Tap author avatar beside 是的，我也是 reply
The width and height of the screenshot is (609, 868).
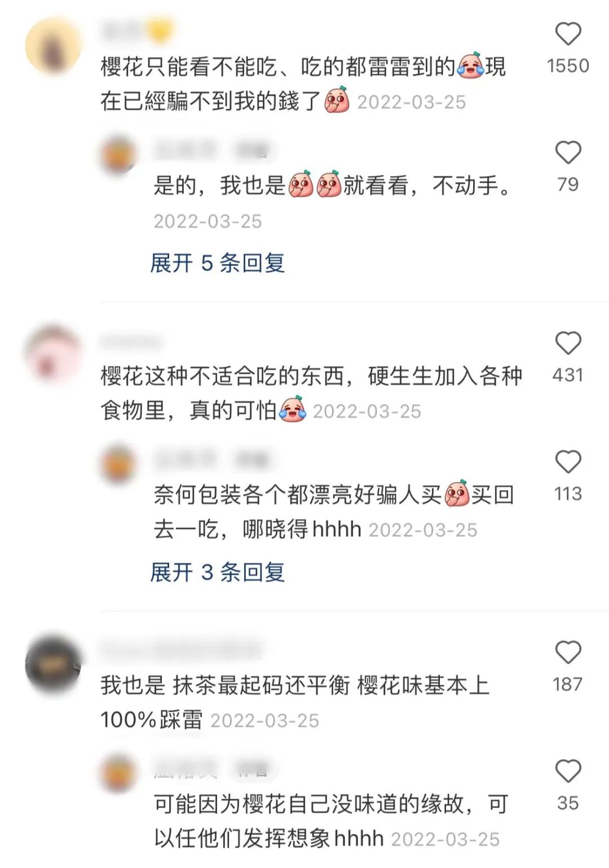(x=118, y=155)
